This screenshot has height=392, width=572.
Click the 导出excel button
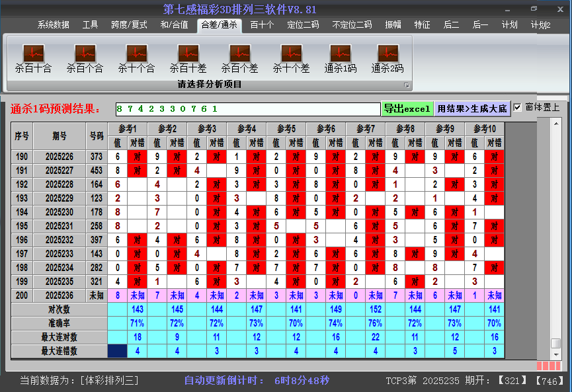coord(407,108)
